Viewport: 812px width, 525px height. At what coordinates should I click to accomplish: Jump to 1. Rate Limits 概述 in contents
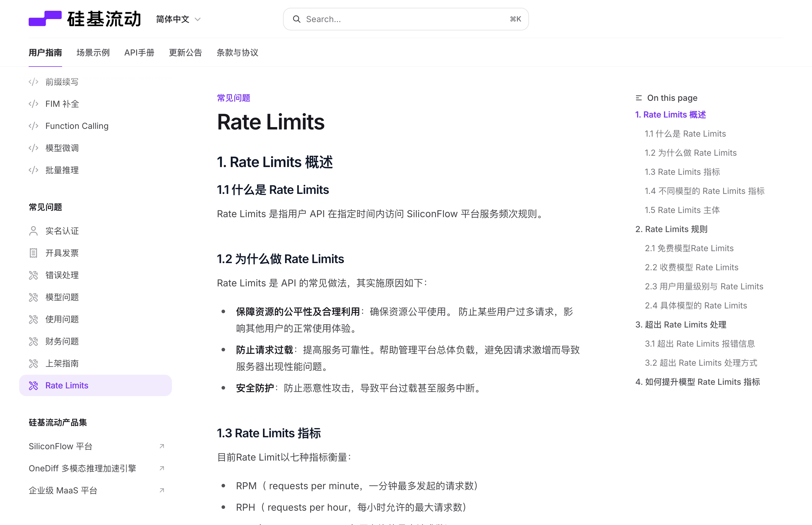(670, 115)
